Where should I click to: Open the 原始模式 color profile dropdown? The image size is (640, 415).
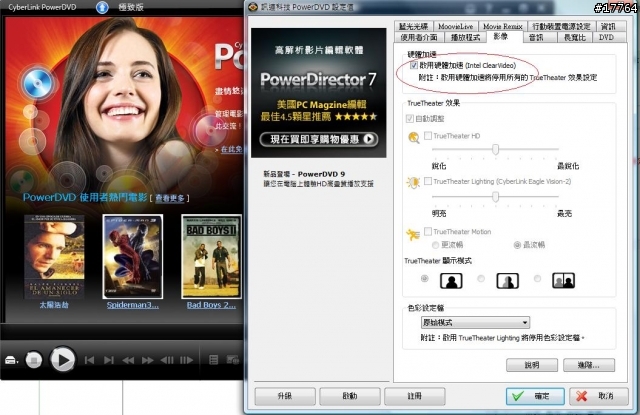point(475,322)
